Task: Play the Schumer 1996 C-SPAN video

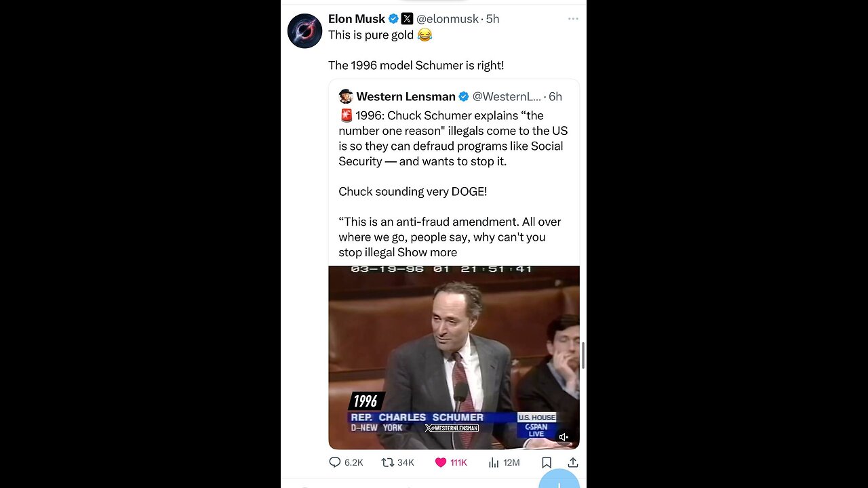Action: 454,357
